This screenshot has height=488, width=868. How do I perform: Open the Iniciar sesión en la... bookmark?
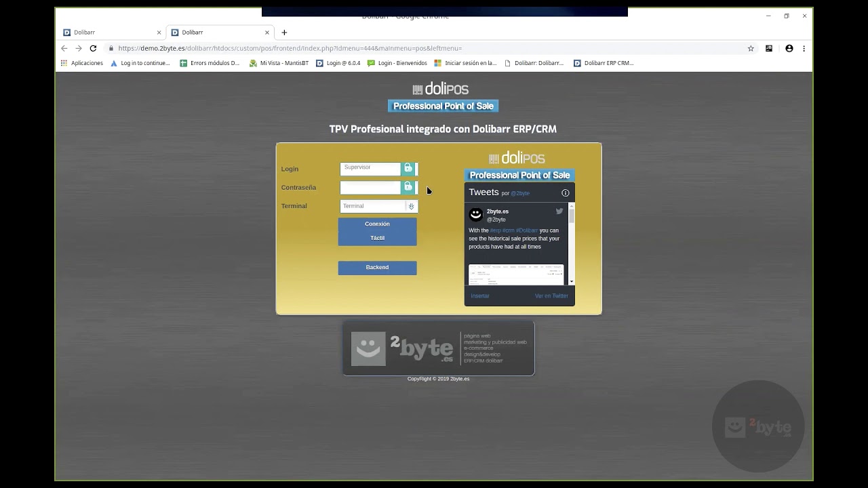coord(466,63)
